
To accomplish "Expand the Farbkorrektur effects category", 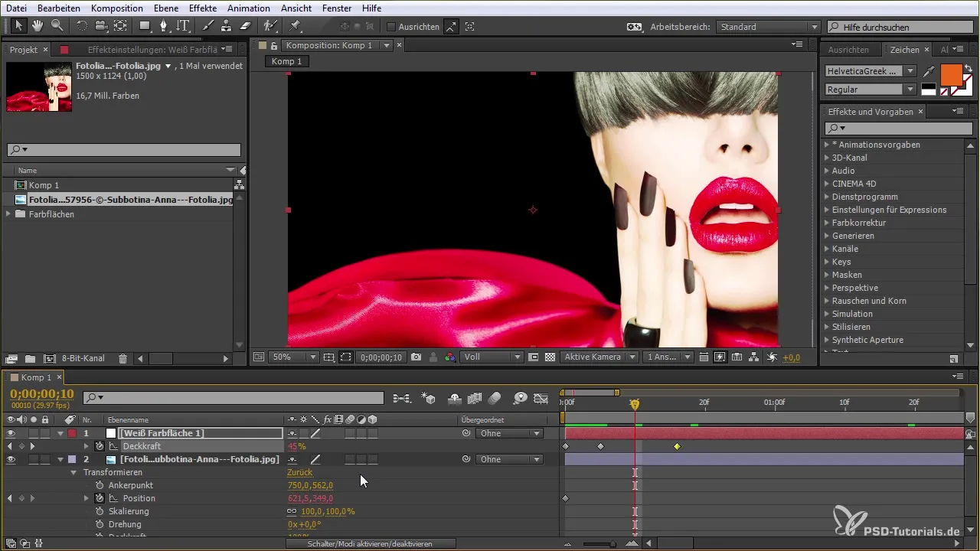I will tap(827, 223).
